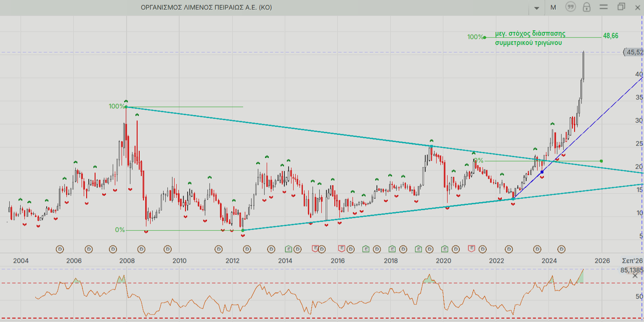Click the red E earnings marker near 2021
This screenshot has height=322, width=644.
tap(472, 249)
